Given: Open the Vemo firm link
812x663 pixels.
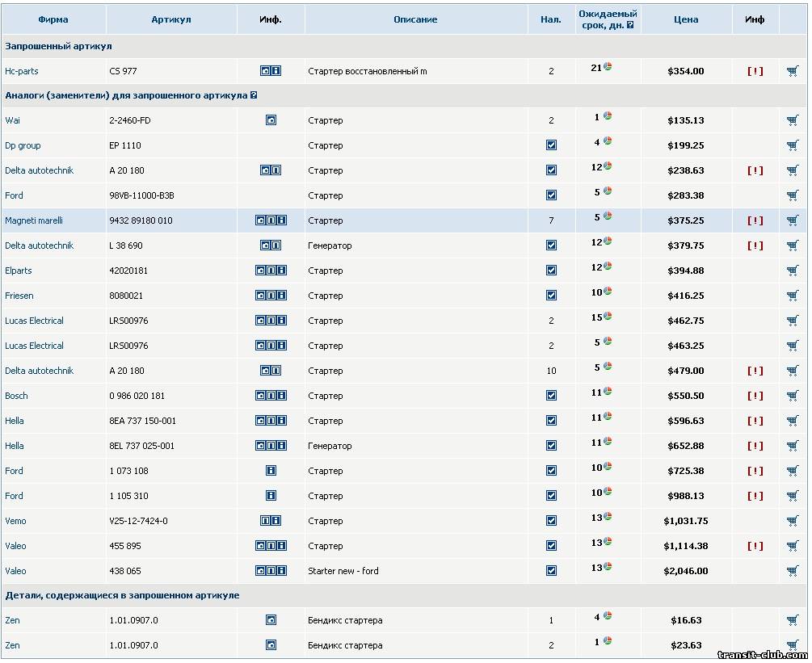Looking at the screenshot, I should [x=15, y=521].
